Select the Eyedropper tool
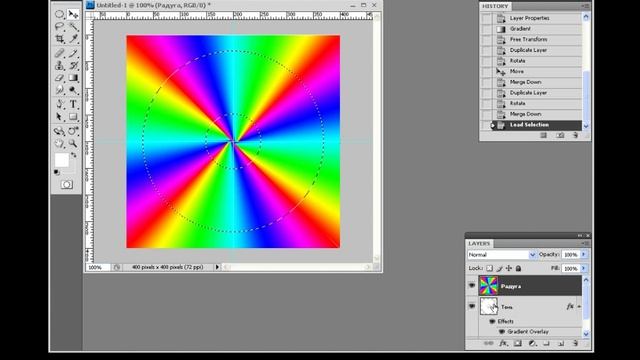This screenshot has height=360, width=640. [73, 39]
